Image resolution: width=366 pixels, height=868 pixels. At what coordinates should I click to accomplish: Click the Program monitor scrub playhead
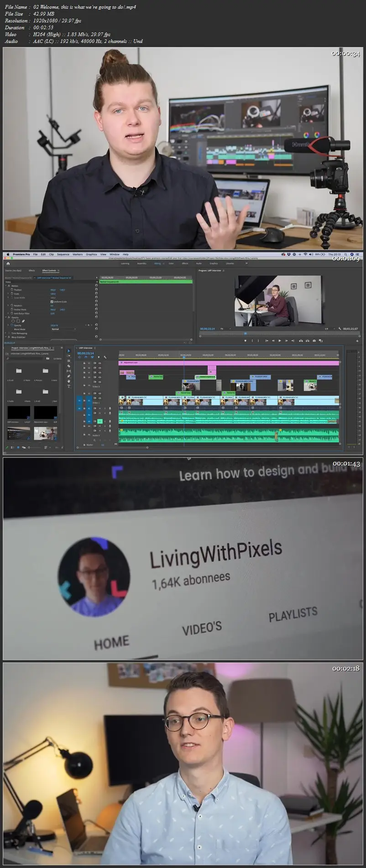pos(245,333)
